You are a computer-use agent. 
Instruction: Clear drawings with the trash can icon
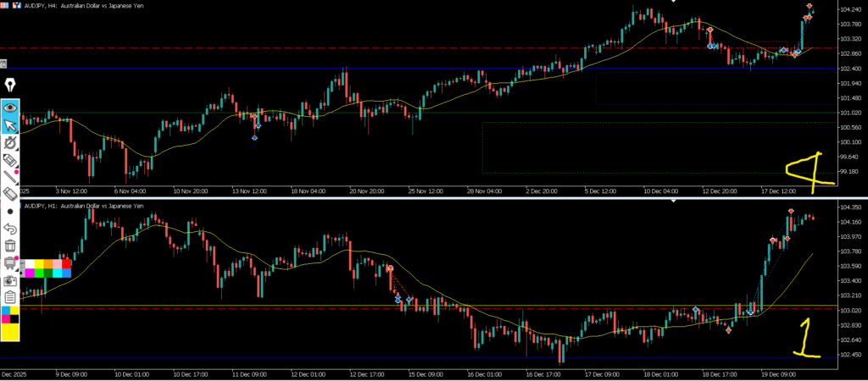(10, 246)
